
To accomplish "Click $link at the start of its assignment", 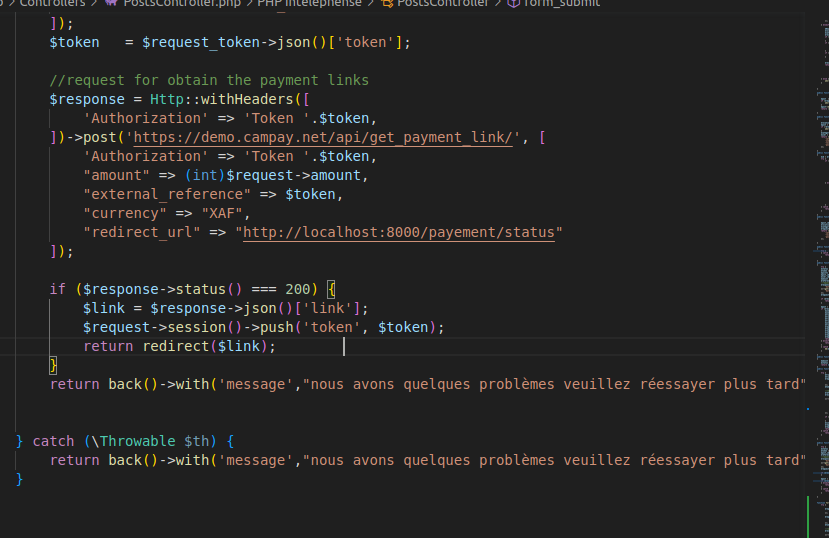I will pyautogui.click(x=104, y=309).
